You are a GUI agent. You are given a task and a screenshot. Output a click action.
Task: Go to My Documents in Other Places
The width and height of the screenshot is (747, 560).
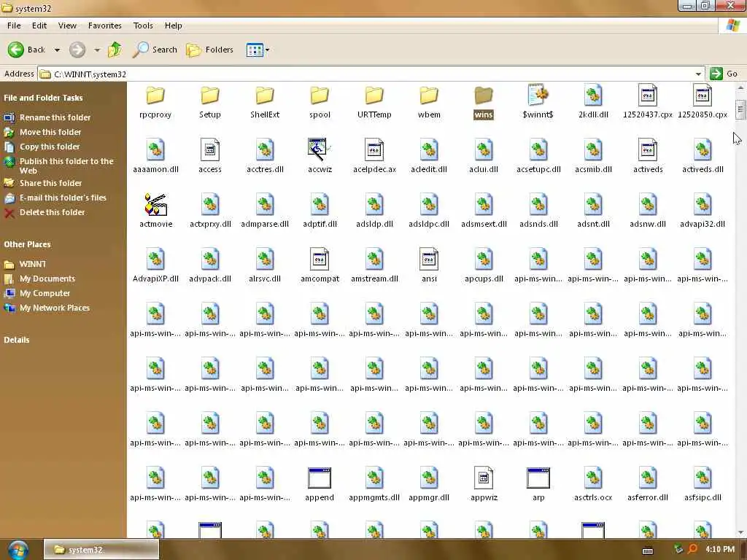(x=47, y=279)
